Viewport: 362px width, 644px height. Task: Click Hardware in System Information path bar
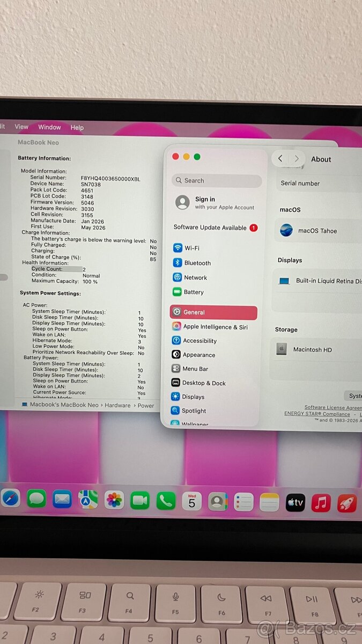coord(117,406)
